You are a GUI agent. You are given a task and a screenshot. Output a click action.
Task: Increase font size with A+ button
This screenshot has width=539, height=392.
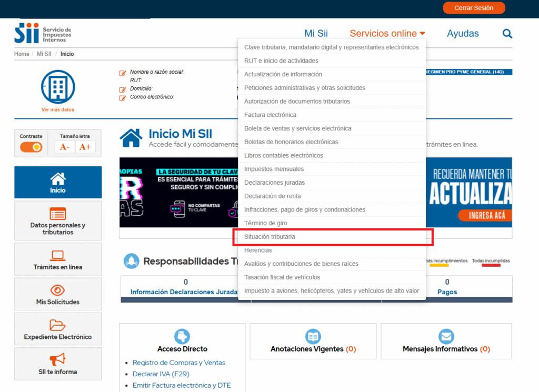[x=85, y=147]
